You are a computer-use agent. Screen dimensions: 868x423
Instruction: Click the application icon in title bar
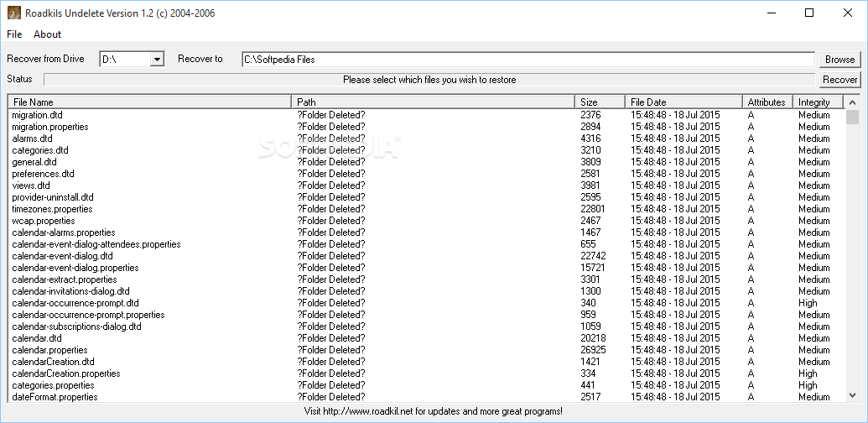coord(14,13)
